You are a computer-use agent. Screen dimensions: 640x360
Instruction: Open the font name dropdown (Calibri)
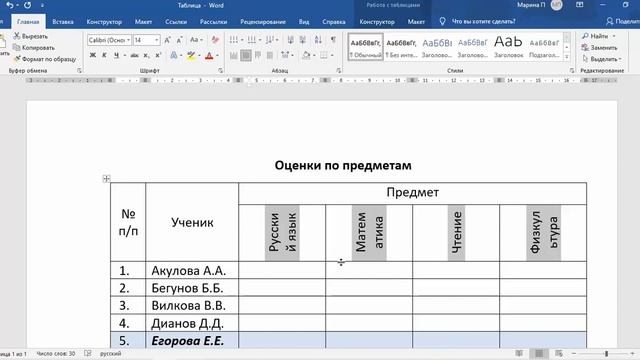click(129, 40)
